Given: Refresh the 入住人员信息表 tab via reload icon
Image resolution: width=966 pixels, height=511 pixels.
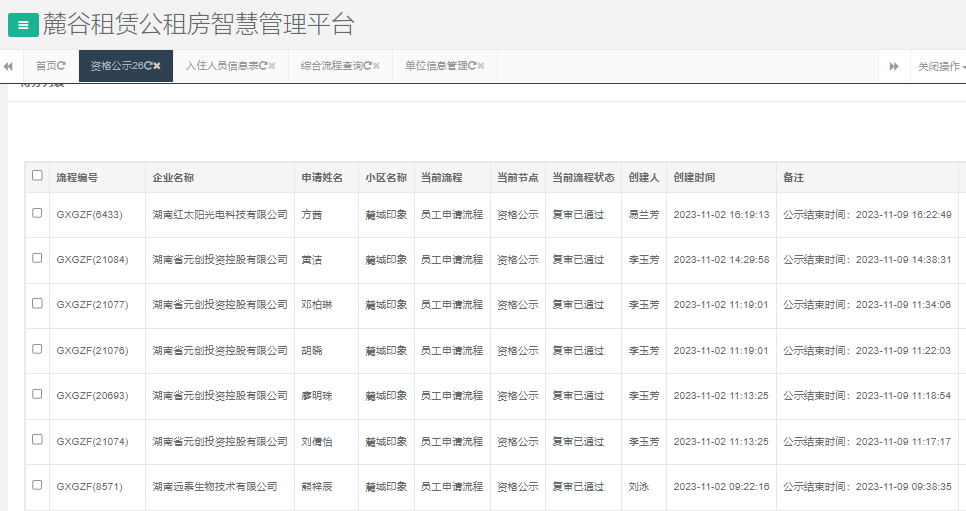Looking at the screenshot, I should pyautogui.click(x=263, y=65).
